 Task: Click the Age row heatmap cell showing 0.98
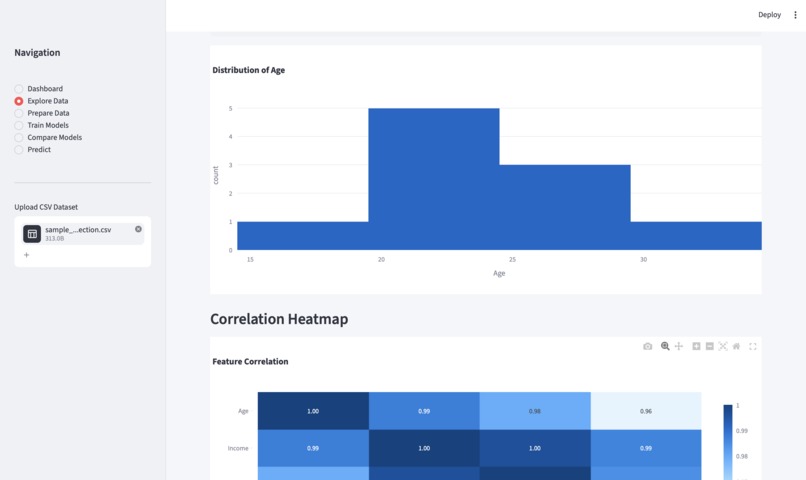coord(535,411)
